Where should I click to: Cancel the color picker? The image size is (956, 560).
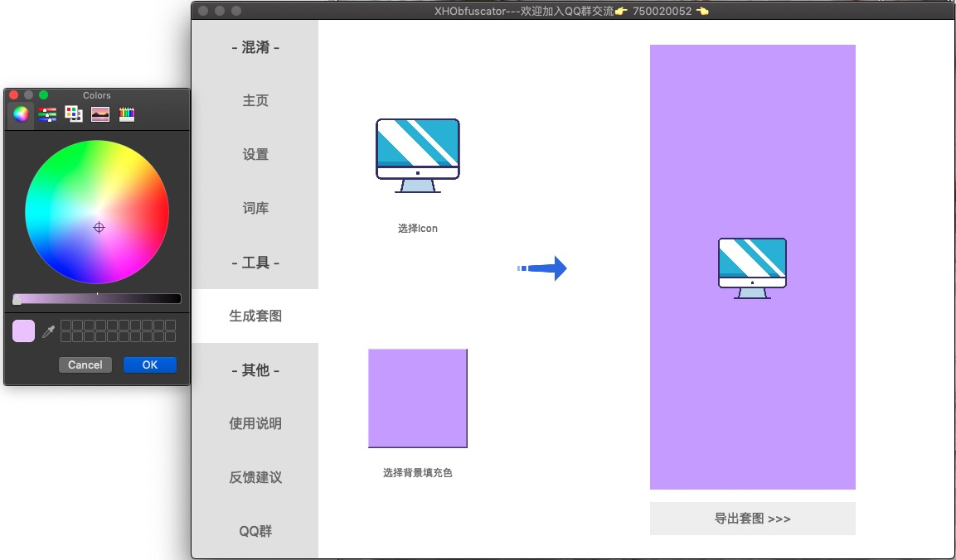pyautogui.click(x=85, y=364)
